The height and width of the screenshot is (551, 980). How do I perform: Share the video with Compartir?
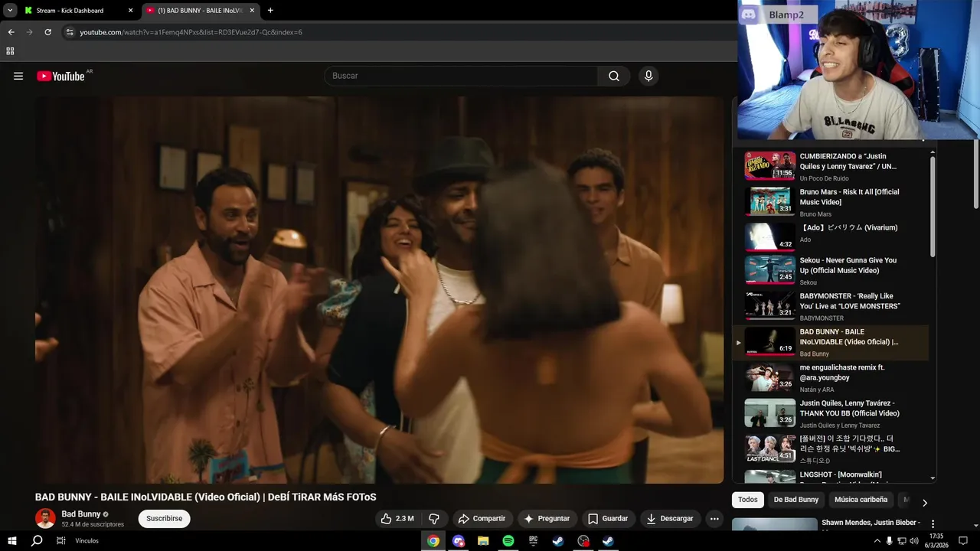tap(482, 518)
